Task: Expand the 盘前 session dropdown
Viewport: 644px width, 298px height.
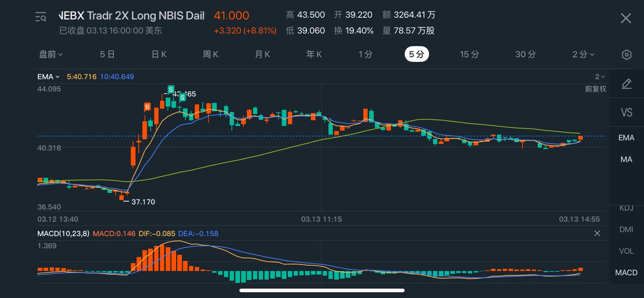Action: tap(51, 55)
